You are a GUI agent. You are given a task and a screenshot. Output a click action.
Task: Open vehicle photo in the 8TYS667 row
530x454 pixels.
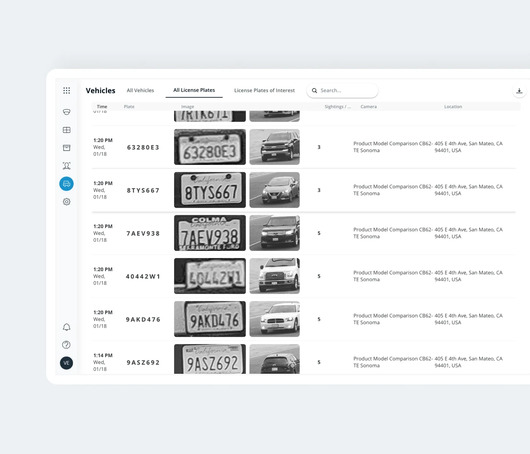point(274,190)
